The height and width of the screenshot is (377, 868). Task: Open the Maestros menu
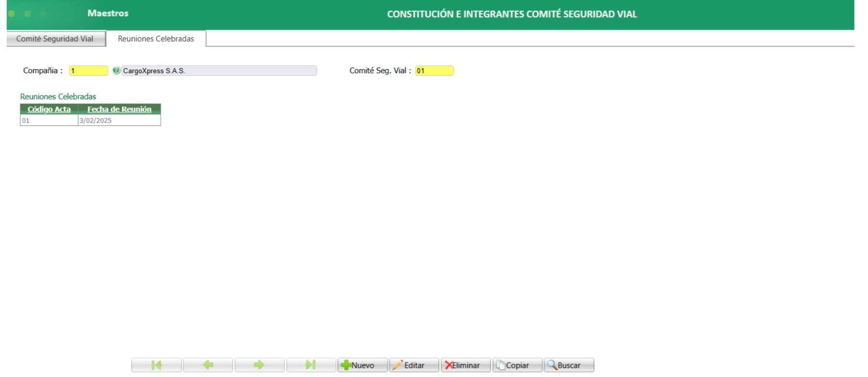coord(108,13)
